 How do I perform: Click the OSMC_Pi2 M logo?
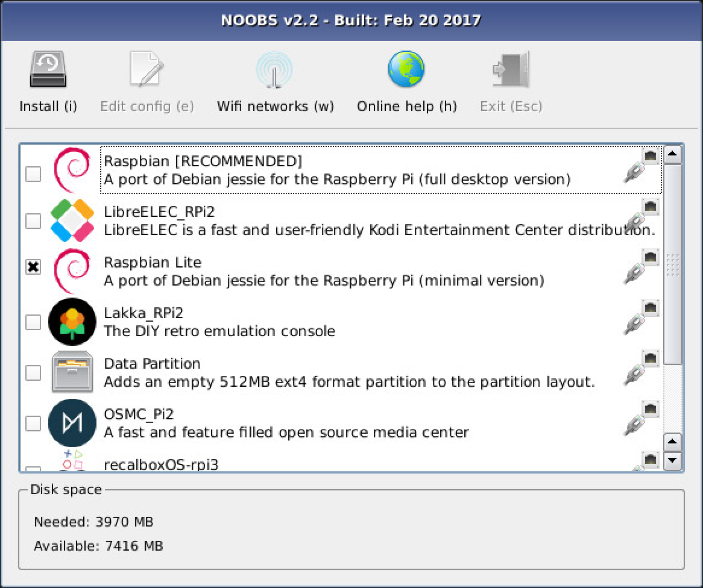pos(72,423)
